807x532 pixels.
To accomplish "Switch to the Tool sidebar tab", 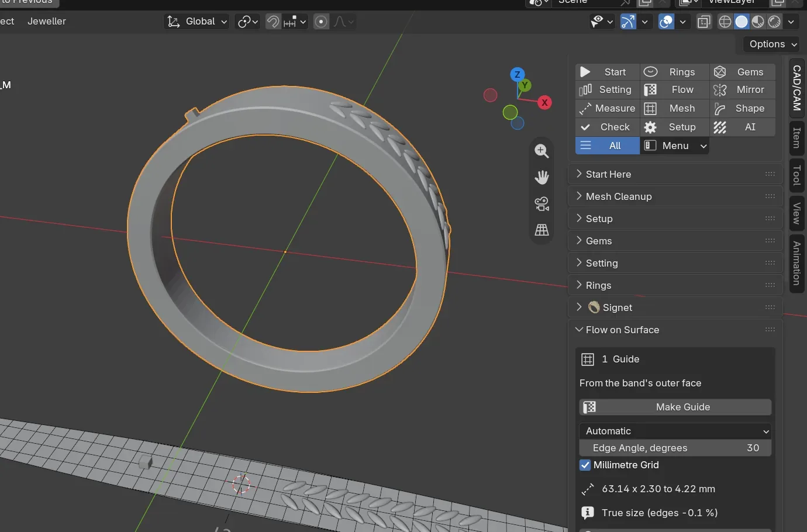I will [796, 175].
